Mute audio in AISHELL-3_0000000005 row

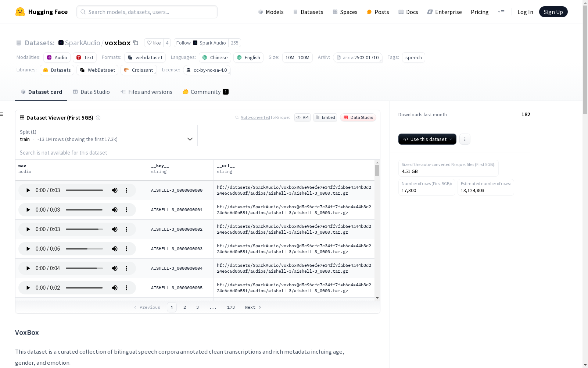[x=115, y=288]
